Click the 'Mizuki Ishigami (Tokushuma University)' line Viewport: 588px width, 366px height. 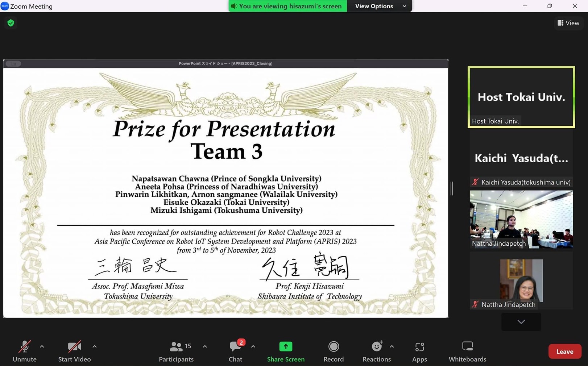click(227, 211)
